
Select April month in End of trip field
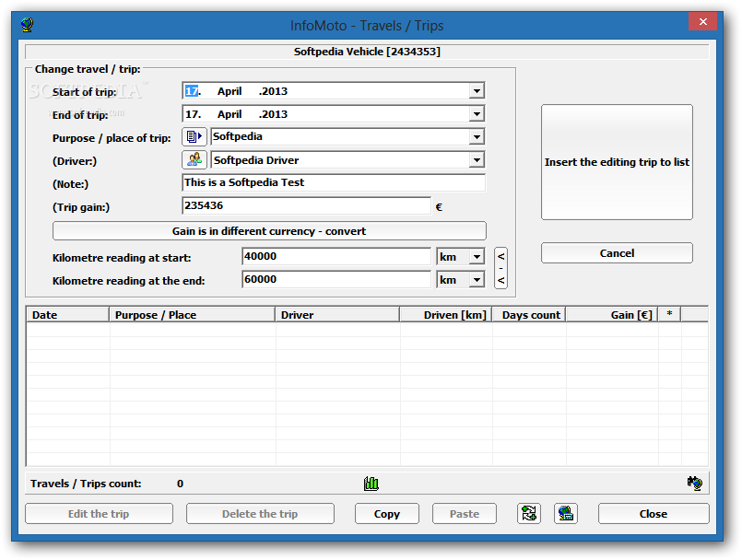[230, 114]
